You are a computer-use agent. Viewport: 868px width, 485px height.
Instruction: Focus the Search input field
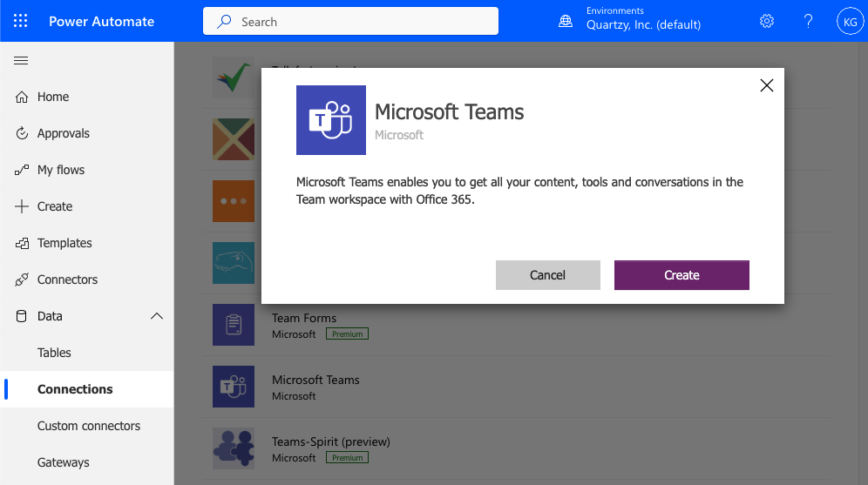350,21
